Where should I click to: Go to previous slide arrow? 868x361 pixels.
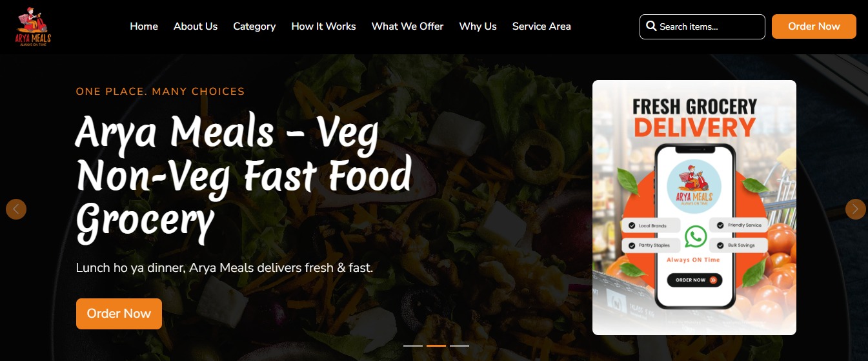[x=16, y=209]
